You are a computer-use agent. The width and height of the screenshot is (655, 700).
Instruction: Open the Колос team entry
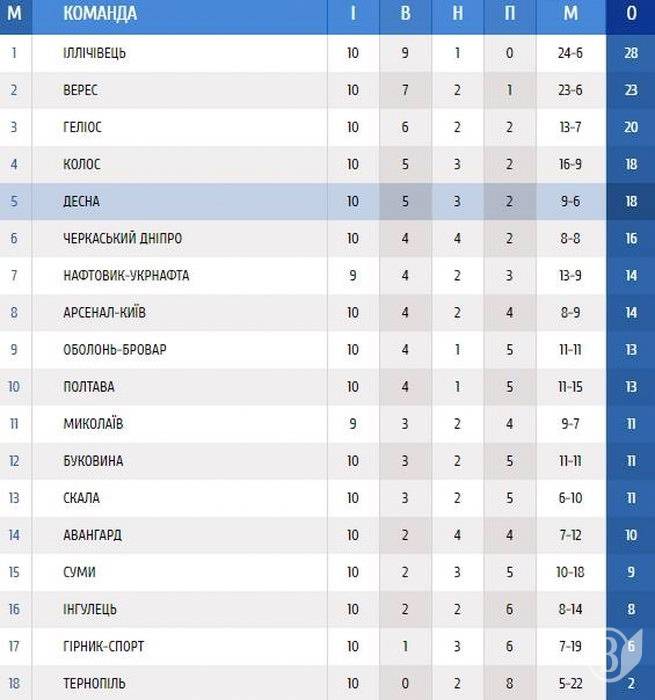[x=82, y=164]
